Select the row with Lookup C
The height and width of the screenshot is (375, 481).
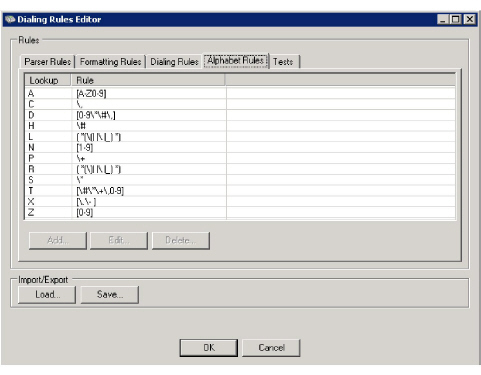pos(240,104)
